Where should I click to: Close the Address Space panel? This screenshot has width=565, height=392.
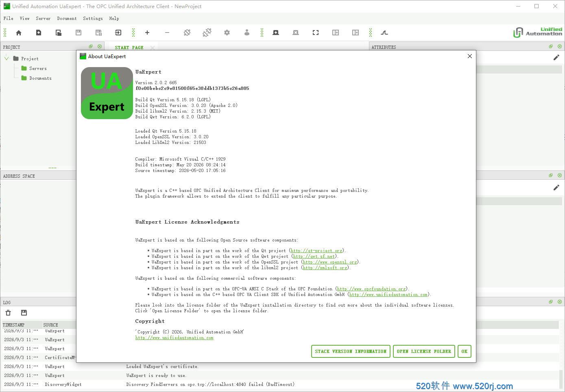pos(560,175)
